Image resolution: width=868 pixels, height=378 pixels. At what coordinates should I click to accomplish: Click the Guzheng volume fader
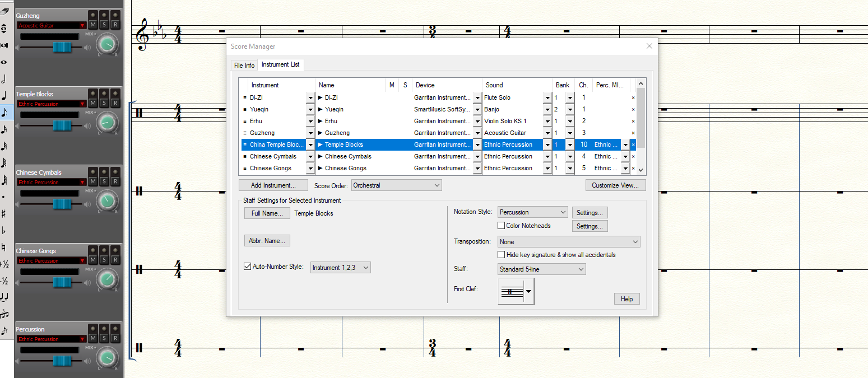pyautogui.click(x=62, y=48)
